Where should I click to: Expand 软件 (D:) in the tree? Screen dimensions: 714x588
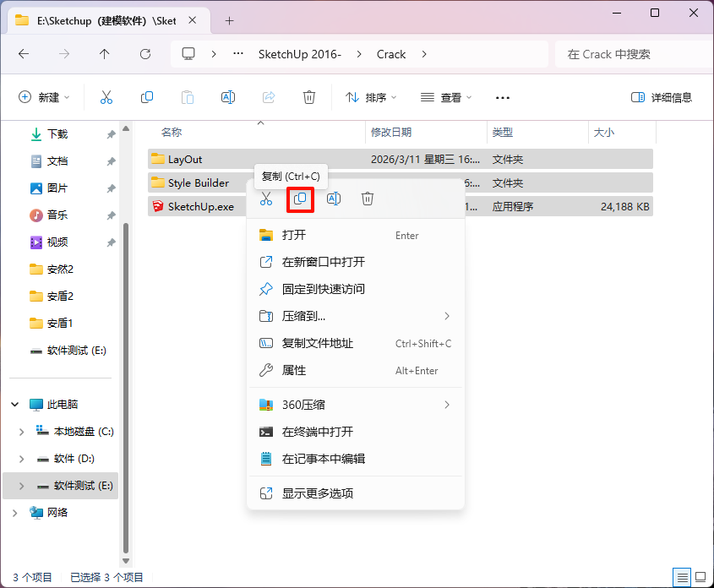point(21,459)
